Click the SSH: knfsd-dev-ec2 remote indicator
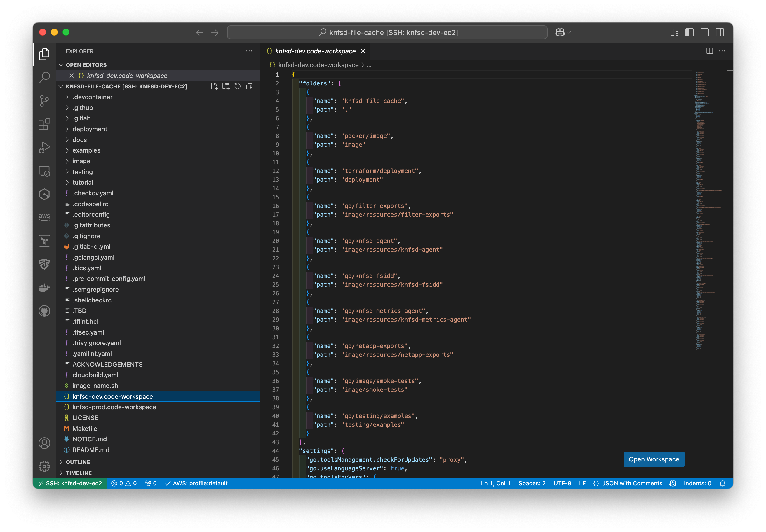This screenshot has height=532, width=766. (70, 483)
